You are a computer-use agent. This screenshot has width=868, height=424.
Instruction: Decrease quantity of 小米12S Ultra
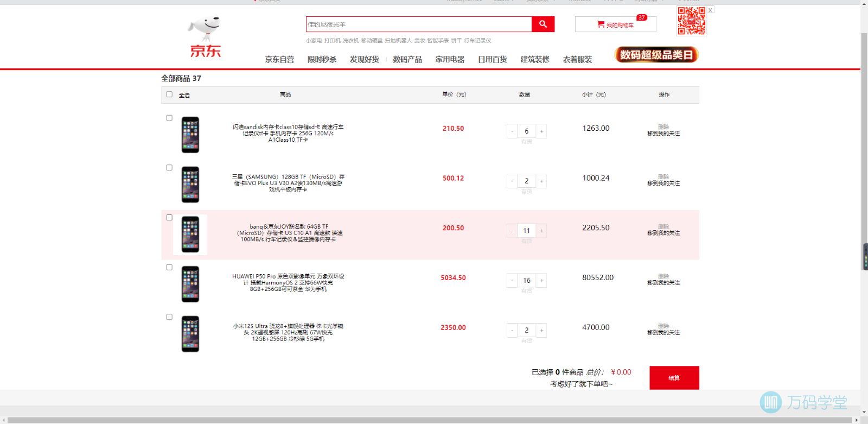point(512,330)
